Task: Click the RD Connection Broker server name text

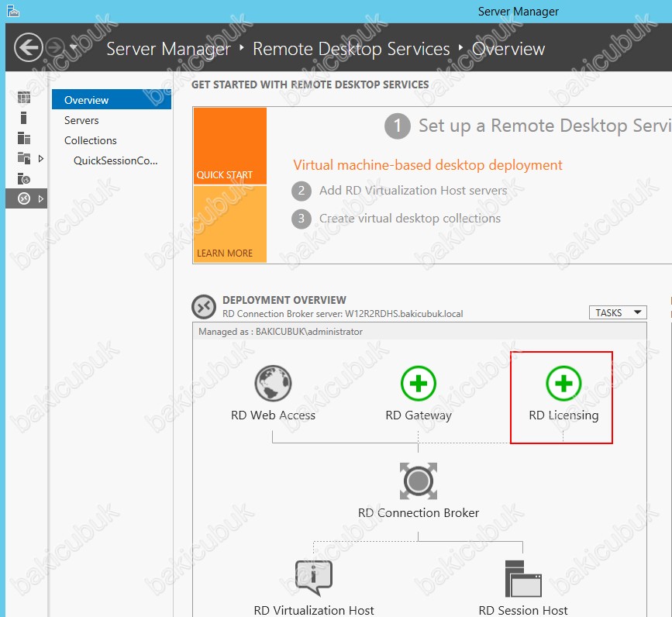Action: (x=343, y=314)
